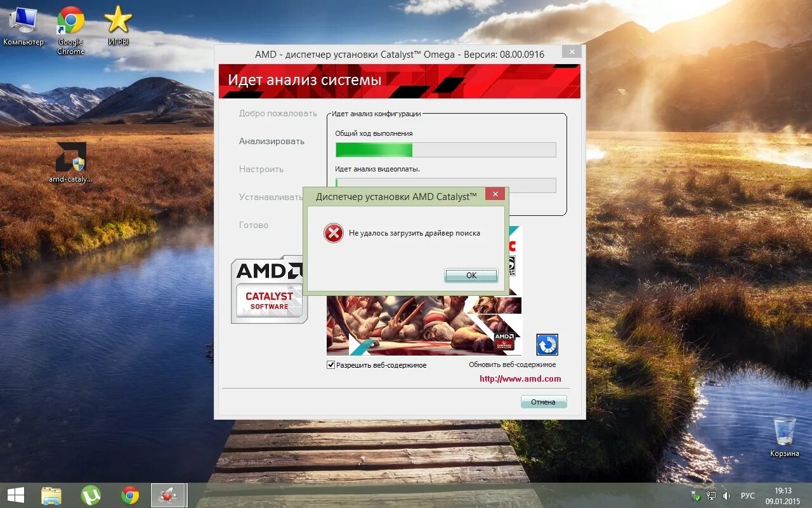Image resolution: width=812 pixels, height=508 pixels.
Task: Select the 'Добро пожаловать' installer step
Action: (278, 114)
